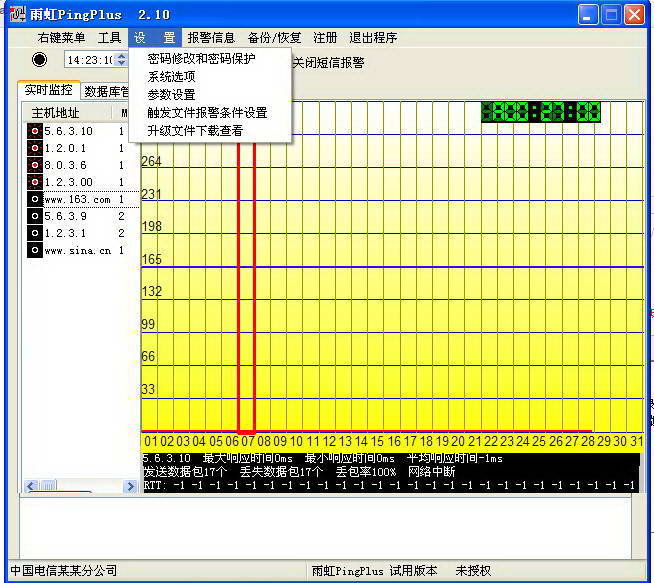Open the 备份/恢复 menu
This screenshot has width=654, height=583.
[x=274, y=38]
